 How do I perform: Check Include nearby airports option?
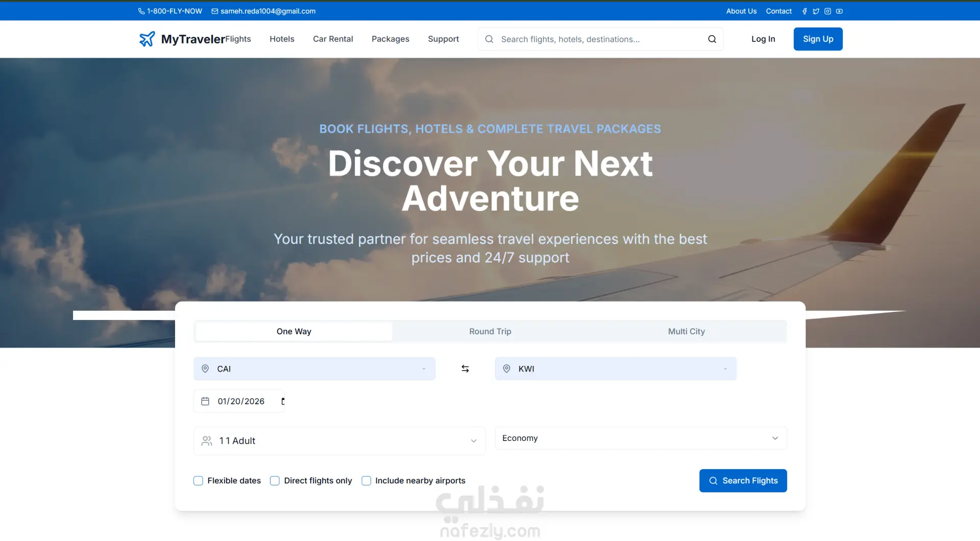click(x=366, y=481)
